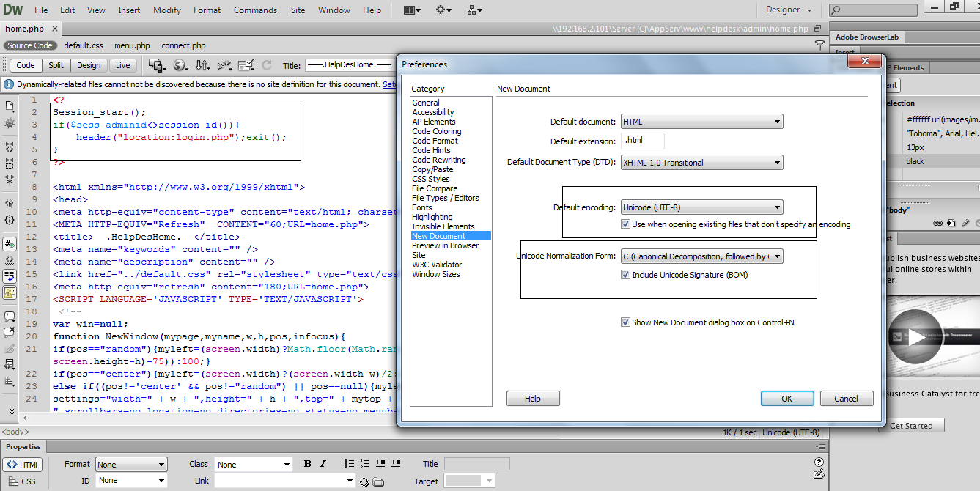This screenshot has height=491, width=980.
Task: Click the Unordered List icon in Properties
Action: pos(350,464)
